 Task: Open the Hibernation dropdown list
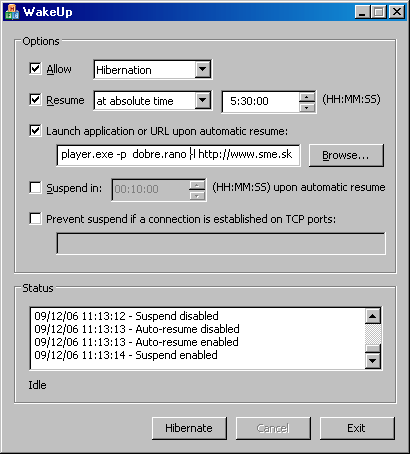click(203, 69)
